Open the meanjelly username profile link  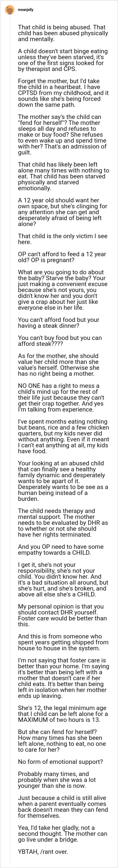[26, 10]
